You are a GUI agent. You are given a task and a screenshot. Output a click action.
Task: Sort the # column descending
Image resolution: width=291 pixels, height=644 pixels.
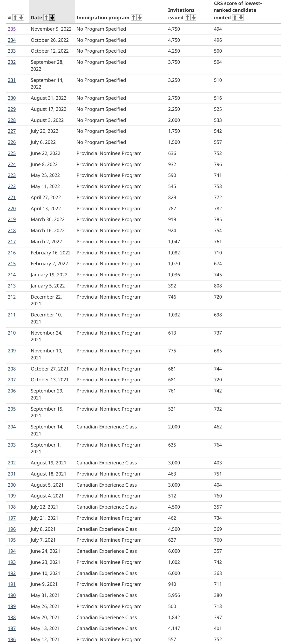21,17
